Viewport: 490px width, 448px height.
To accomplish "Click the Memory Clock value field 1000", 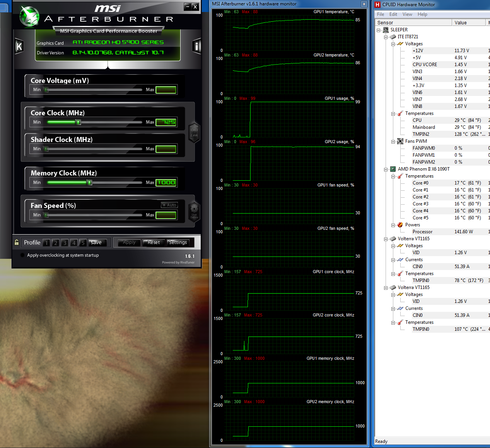I will 166,183.
